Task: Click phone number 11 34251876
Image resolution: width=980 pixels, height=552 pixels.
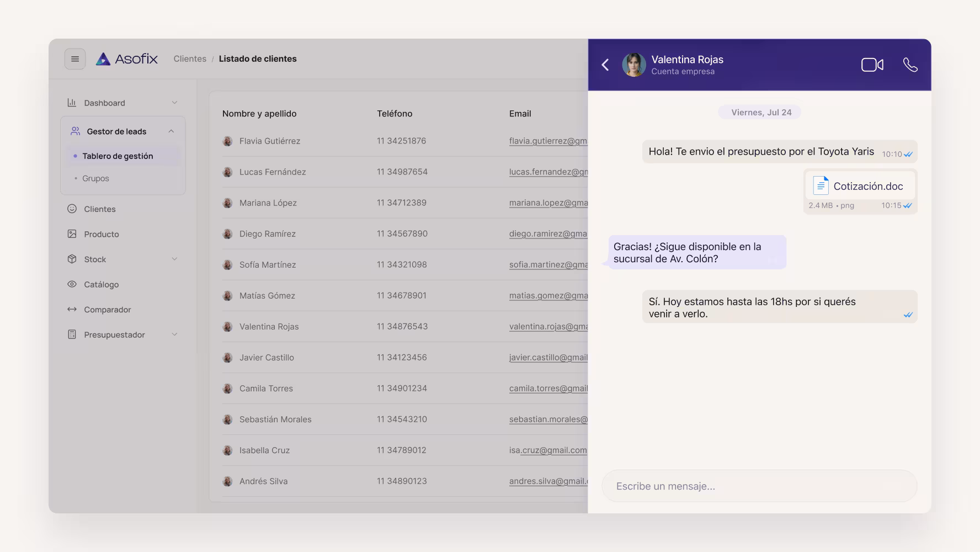Action: [x=402, y=141]
